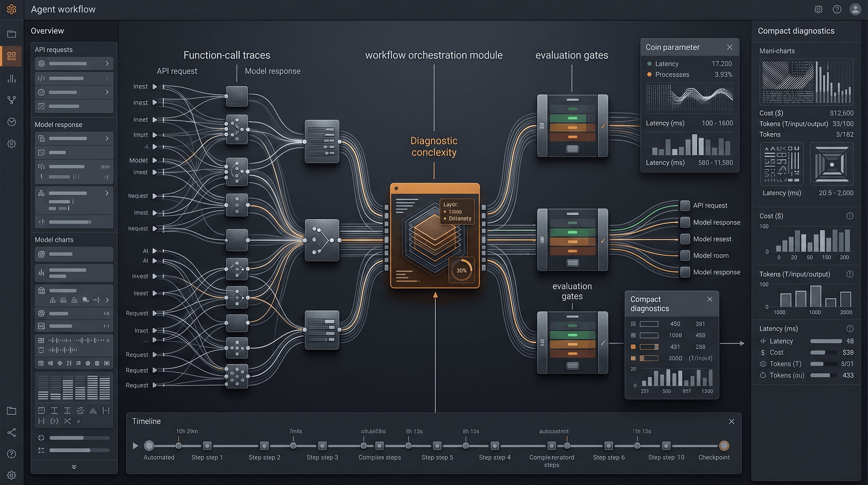
Task: Click the Latency slider bar valued 48
Action: click(x=826, y=341)
